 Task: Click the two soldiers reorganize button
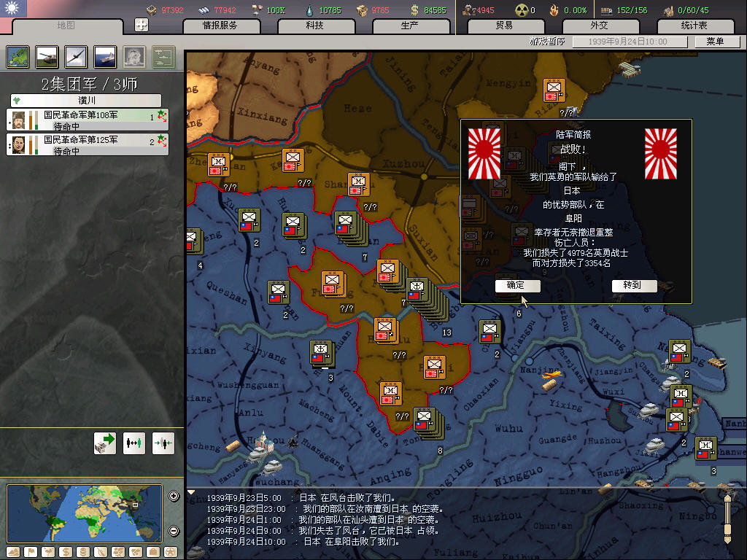(134, 443)
